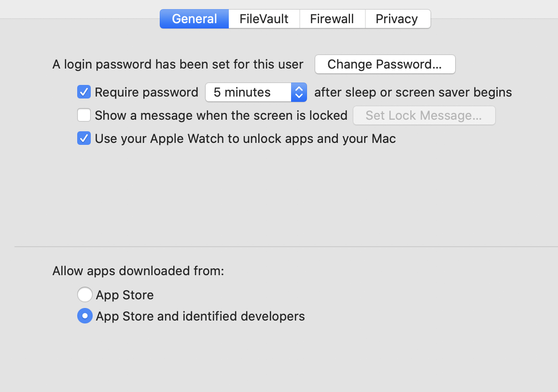Viewport: 558px width, 392px height.
Task: Click 'after sleep or screen saver begins' text
Action: pos(413,92)
